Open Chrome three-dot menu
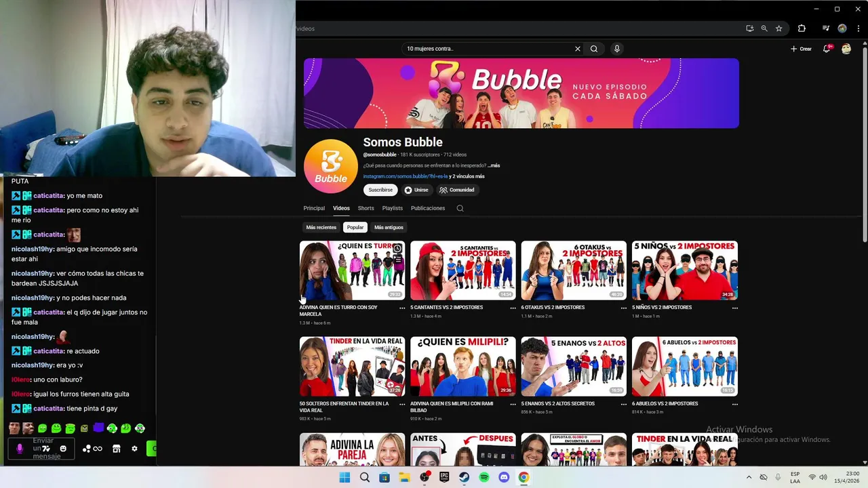The height and width of the screenshot is (488, 868). click(859, 28)
